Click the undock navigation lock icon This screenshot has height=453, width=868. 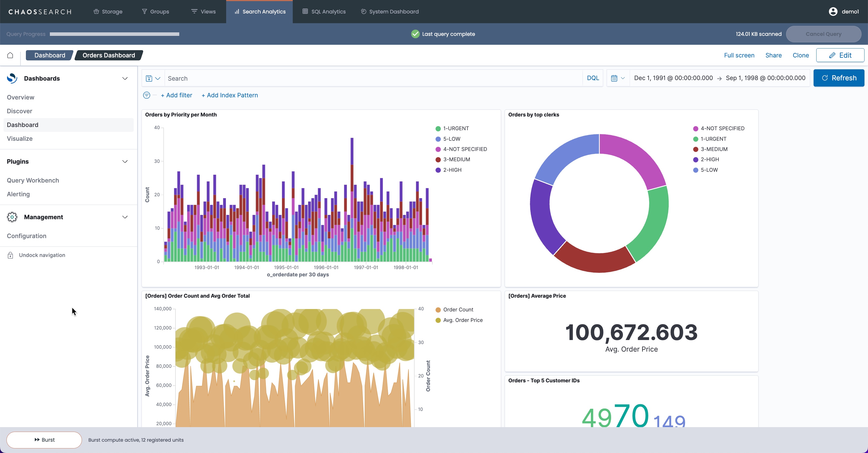coord(10,255)
